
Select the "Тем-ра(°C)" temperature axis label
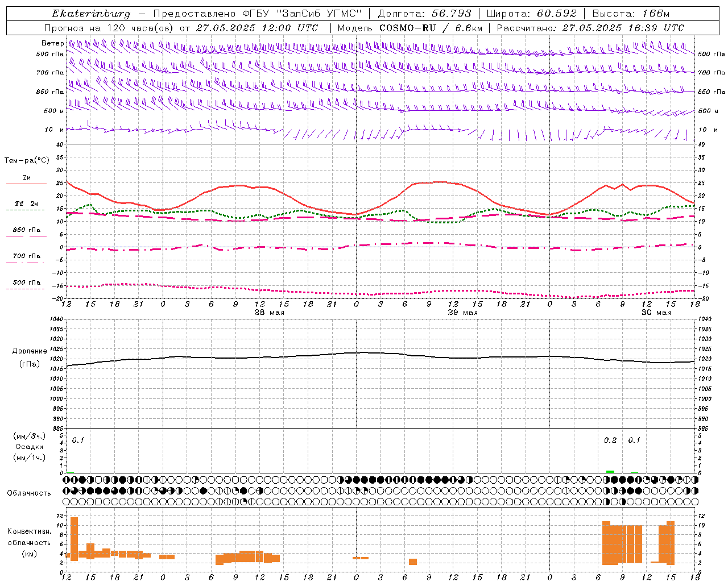click(x=27, y=161)
